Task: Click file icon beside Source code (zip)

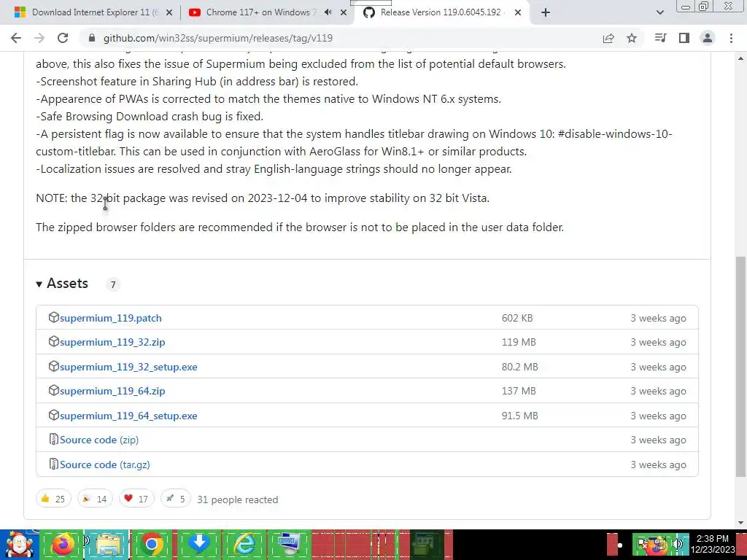Action: (54, 439)
